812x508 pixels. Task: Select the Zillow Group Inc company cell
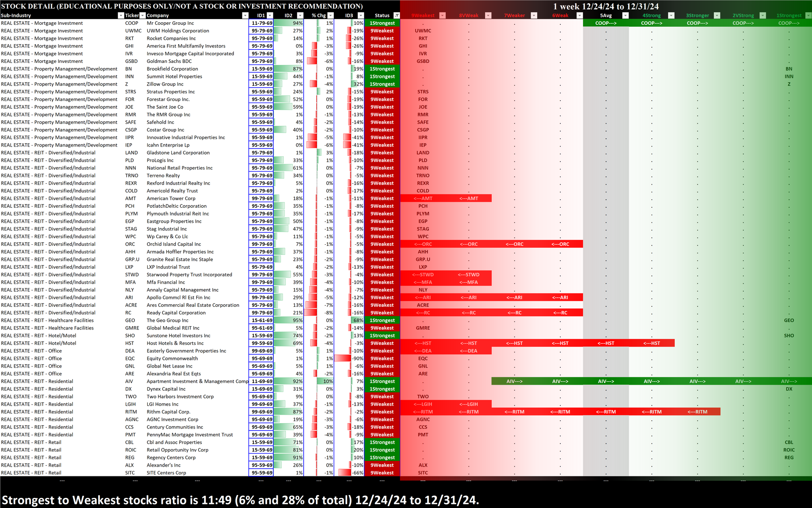click(165, 84)
